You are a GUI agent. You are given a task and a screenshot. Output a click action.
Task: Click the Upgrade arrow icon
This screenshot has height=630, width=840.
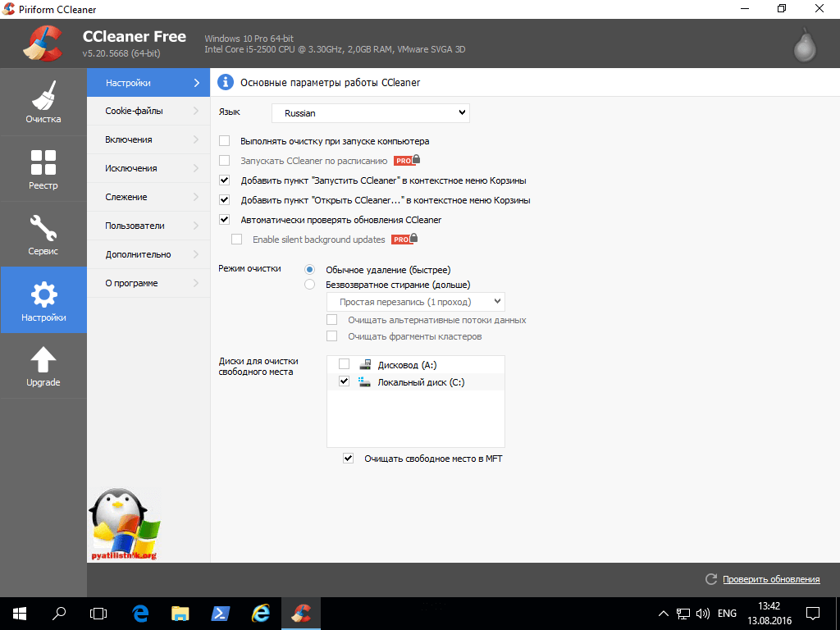coord(43,359)
